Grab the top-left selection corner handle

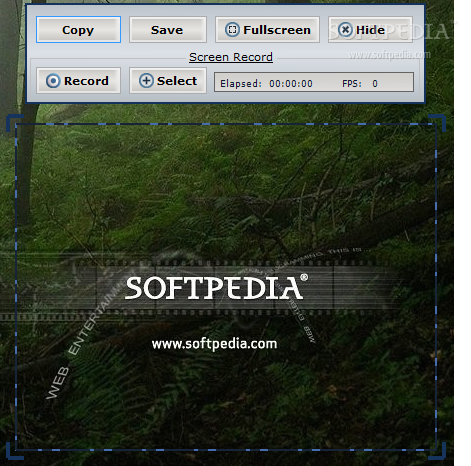(x=14, y=122)
